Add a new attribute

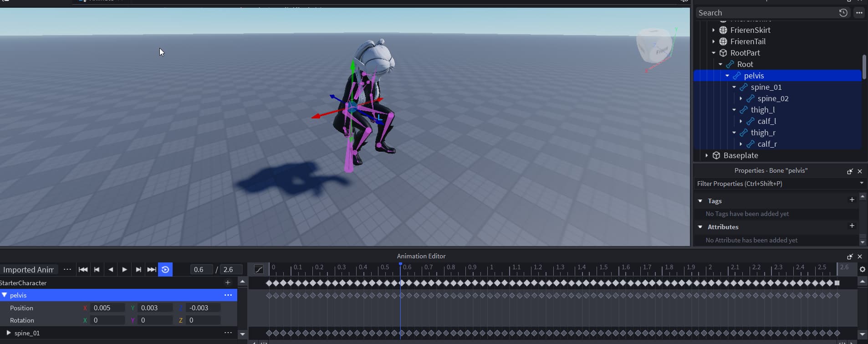[852, 226]
